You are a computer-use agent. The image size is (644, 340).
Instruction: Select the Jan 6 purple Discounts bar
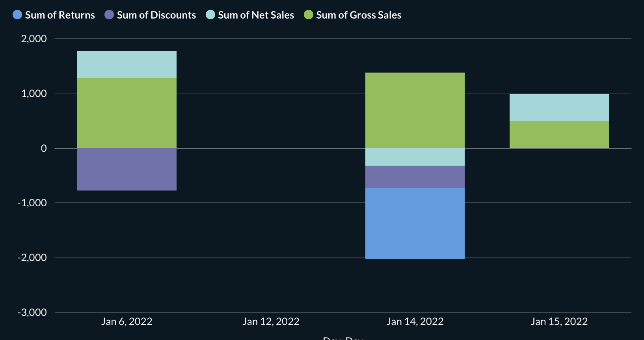coord(127,169)
